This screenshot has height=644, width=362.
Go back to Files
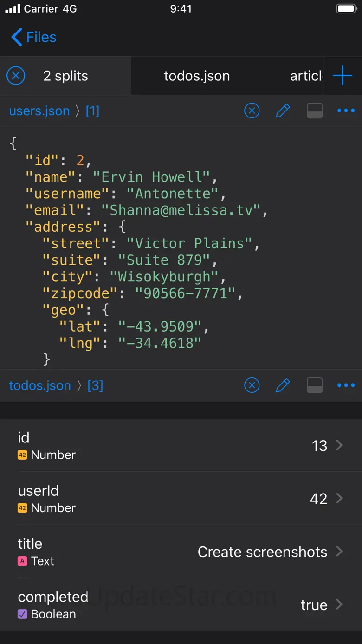(x=33, y=37)
